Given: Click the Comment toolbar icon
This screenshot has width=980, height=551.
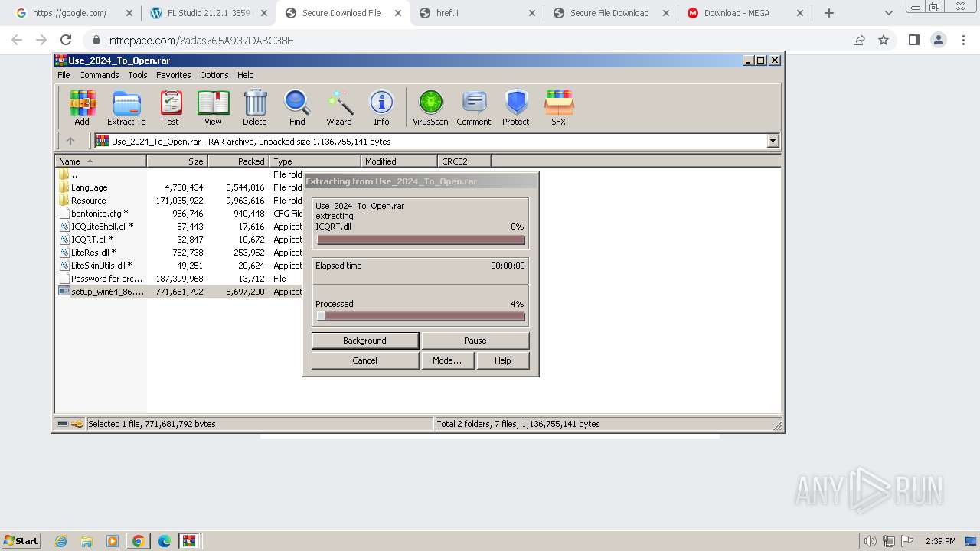Looking at the screenshot, I should click(x=474, y=107).
